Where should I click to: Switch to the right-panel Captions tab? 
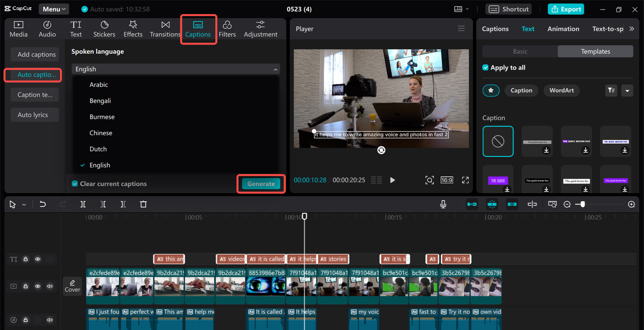tap(495, 29)
